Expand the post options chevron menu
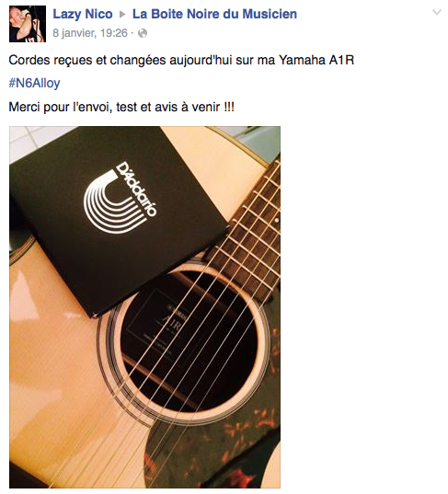The height and width of the screenshot is (494, 448). (x=437, y=13)
